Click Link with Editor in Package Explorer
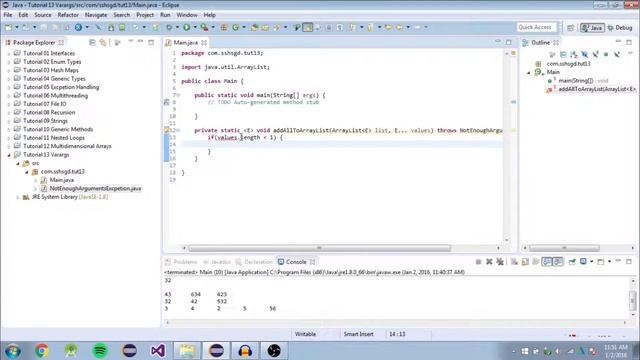This screenshot has width=640, height=360. (x=103, y=42)
